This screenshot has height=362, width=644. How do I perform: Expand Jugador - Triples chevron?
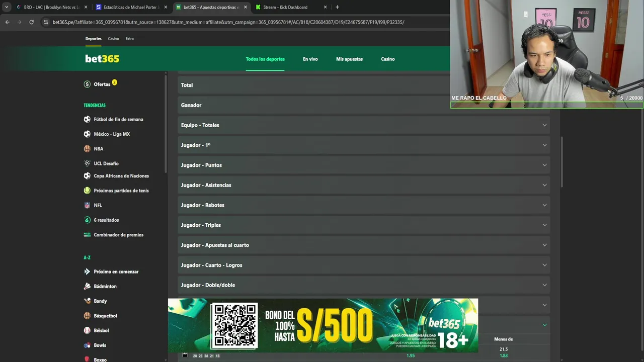544,225
